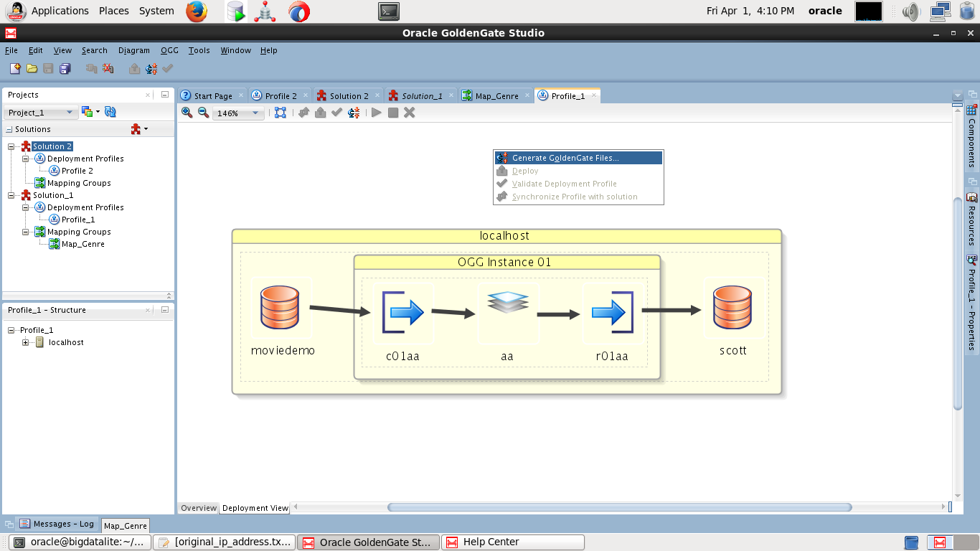Select the r01aa replicat icon

tap(612, 312)
